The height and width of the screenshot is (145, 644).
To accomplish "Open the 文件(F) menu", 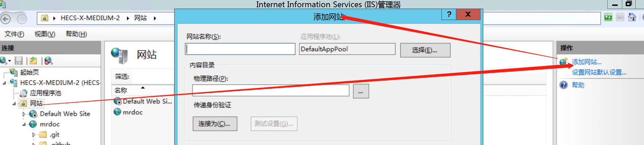I will point(14,34).
